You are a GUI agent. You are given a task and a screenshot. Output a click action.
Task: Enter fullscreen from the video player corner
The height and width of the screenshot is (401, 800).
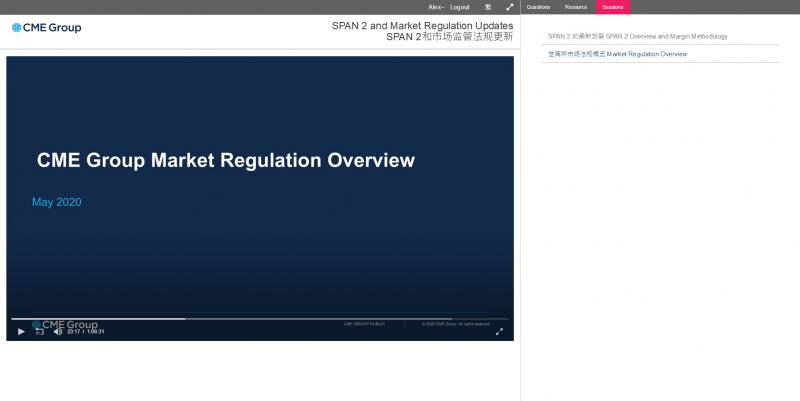point(499,332)
